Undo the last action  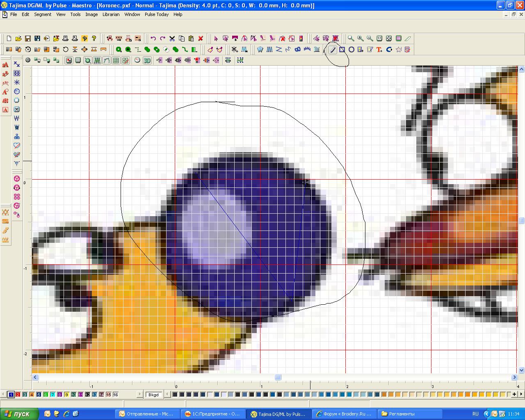click(153, 39)
